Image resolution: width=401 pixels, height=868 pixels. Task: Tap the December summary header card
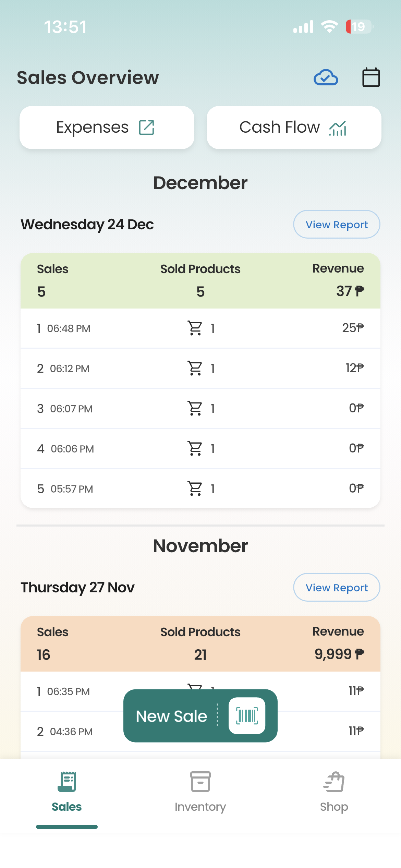coord(200,280)
